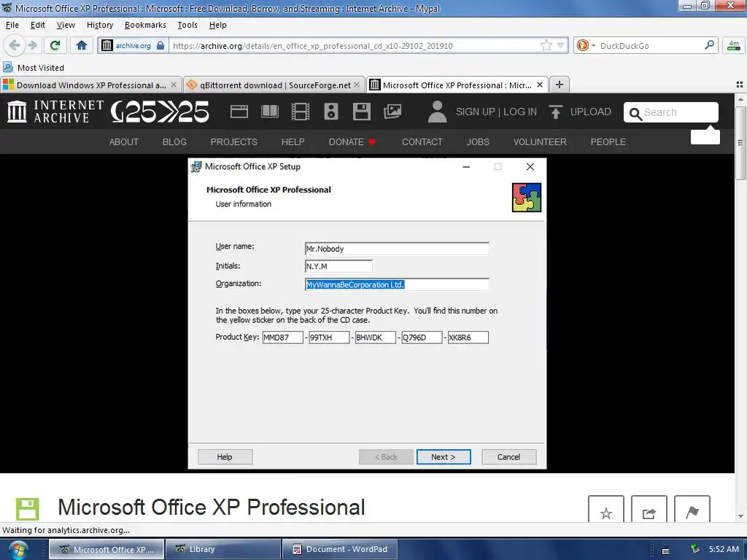Viewport: 747px width, 560px height.
Task: Open the Windows Start button
Action: pos(18,550)
